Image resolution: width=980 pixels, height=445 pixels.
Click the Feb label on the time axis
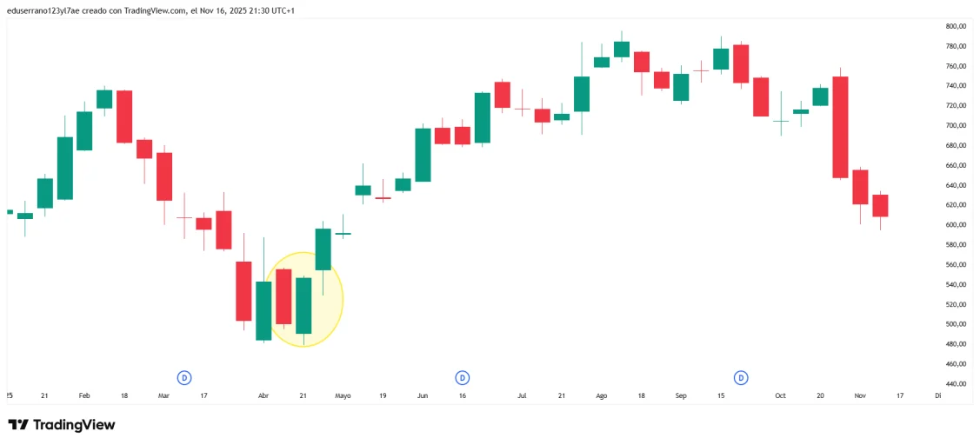coord(84,396)
